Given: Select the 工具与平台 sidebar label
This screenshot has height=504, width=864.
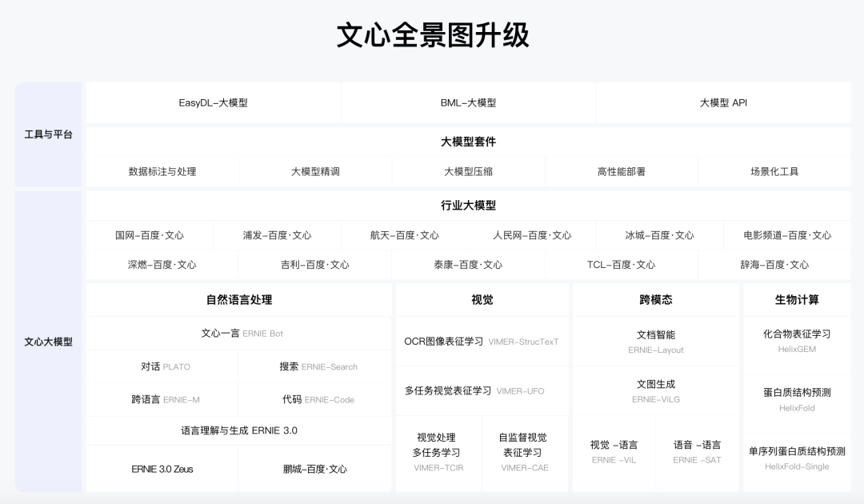Looking at the screenshot, I should click(x=48, y=135).
